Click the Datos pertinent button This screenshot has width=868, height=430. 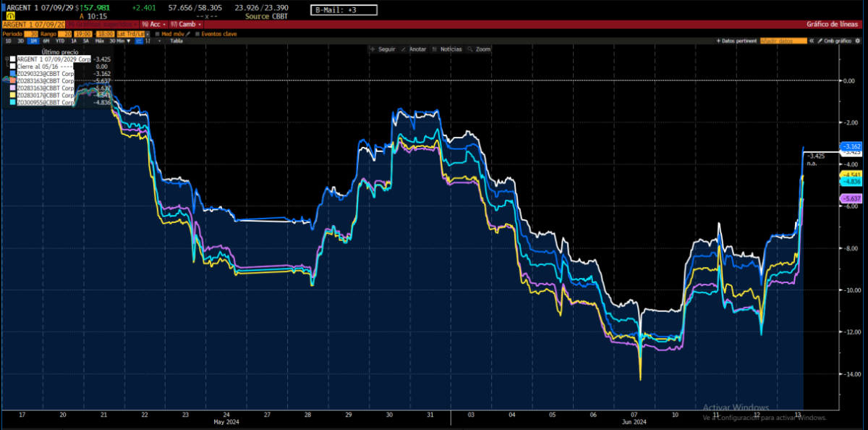736,41
